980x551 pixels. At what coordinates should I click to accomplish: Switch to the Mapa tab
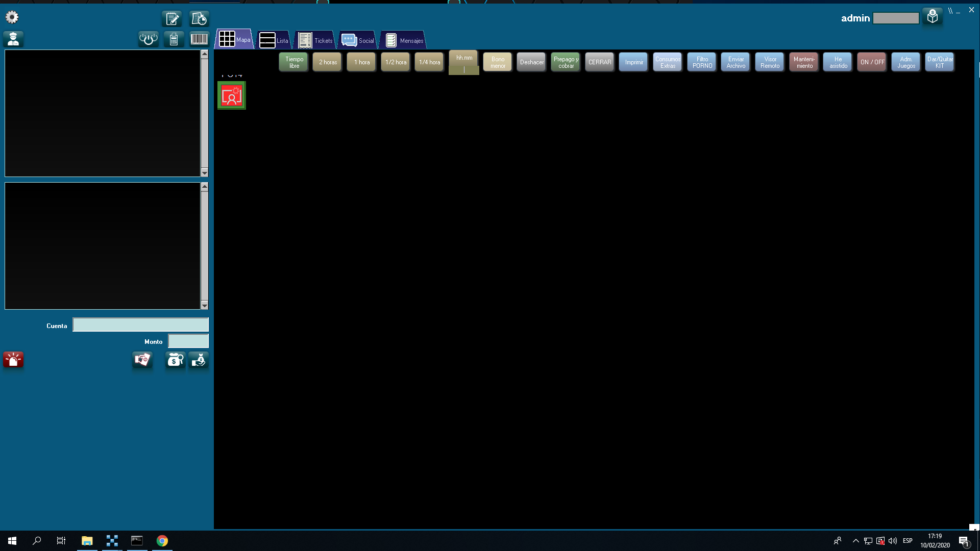coord(235,39)
